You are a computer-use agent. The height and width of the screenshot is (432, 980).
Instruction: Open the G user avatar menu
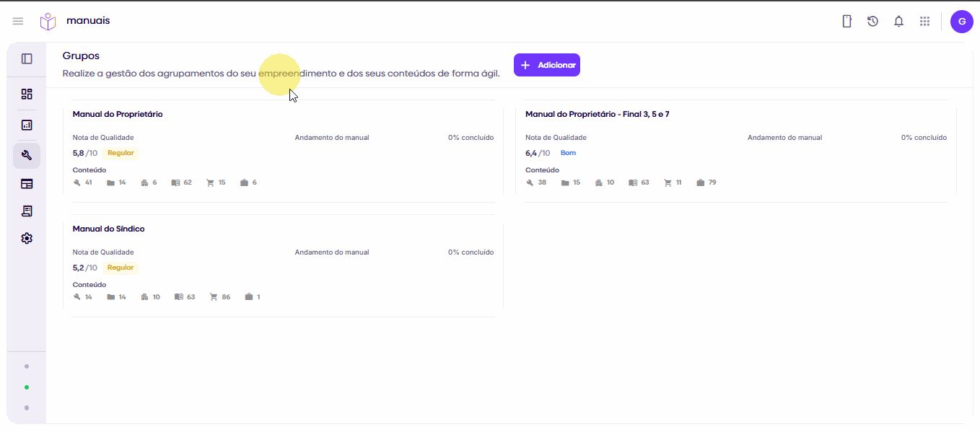962,22
